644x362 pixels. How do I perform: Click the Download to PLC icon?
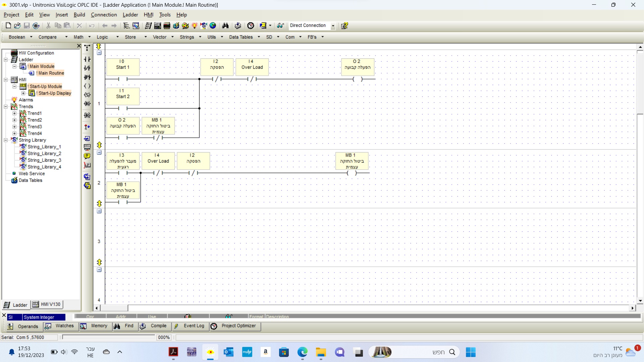238,25
